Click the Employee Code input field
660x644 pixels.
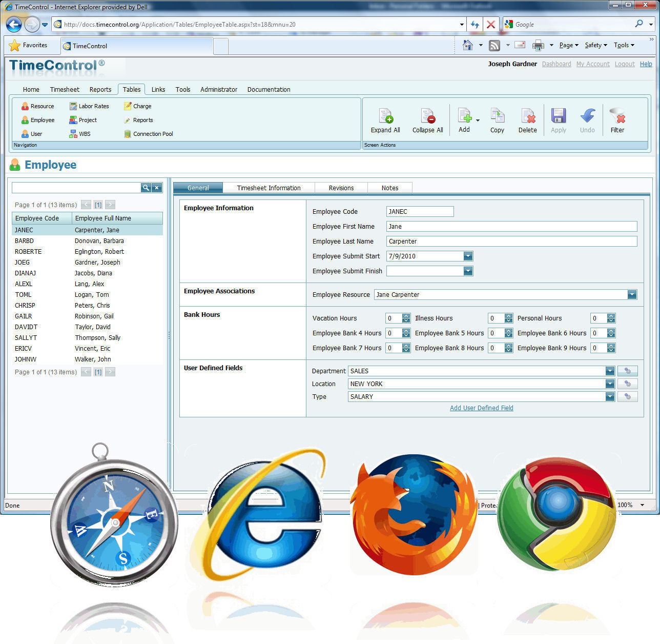point(420,211)
